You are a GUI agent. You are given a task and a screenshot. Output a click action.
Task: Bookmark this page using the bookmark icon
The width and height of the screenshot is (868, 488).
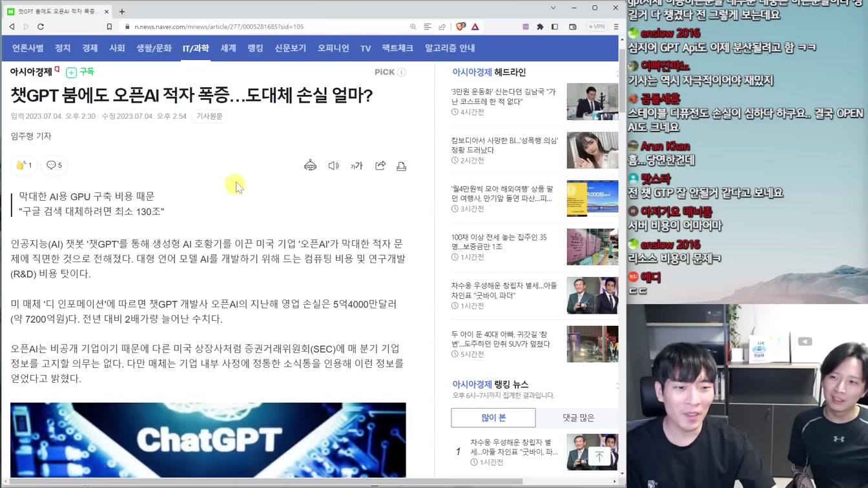tap(109, 26)
